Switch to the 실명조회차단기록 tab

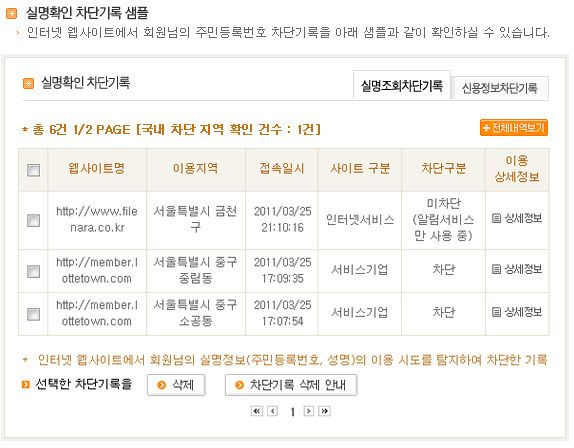[402, 86]
